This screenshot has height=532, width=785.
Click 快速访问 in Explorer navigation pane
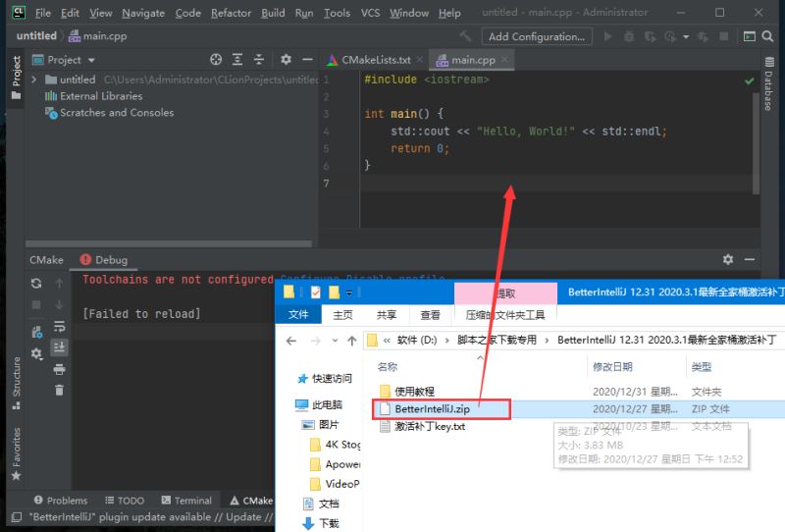pos(332,378)
